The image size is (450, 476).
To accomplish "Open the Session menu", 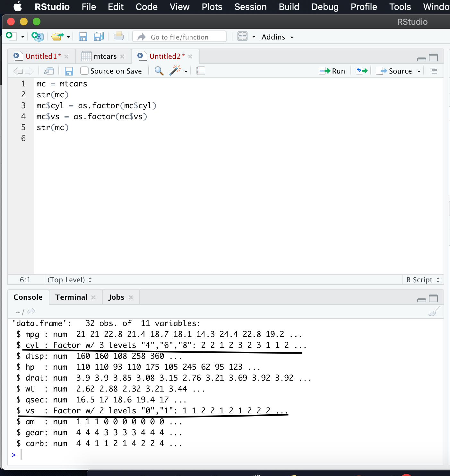I will click(x=250, y=7).
